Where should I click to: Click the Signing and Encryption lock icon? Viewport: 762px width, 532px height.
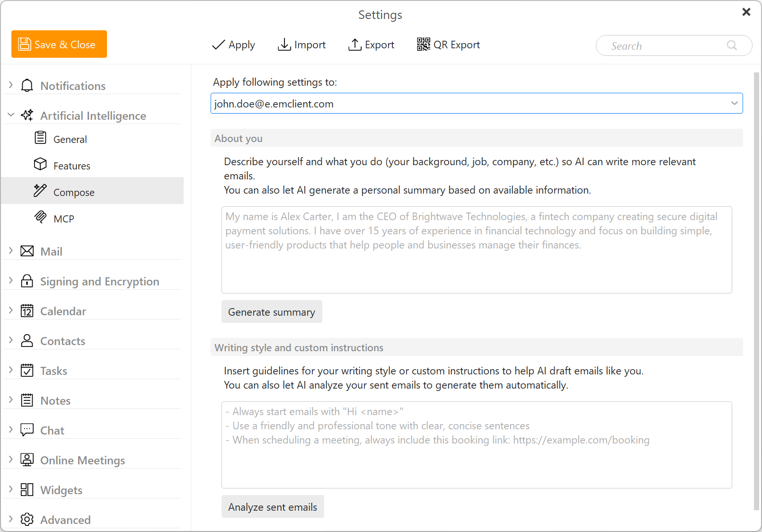click(x=27, y=281)
